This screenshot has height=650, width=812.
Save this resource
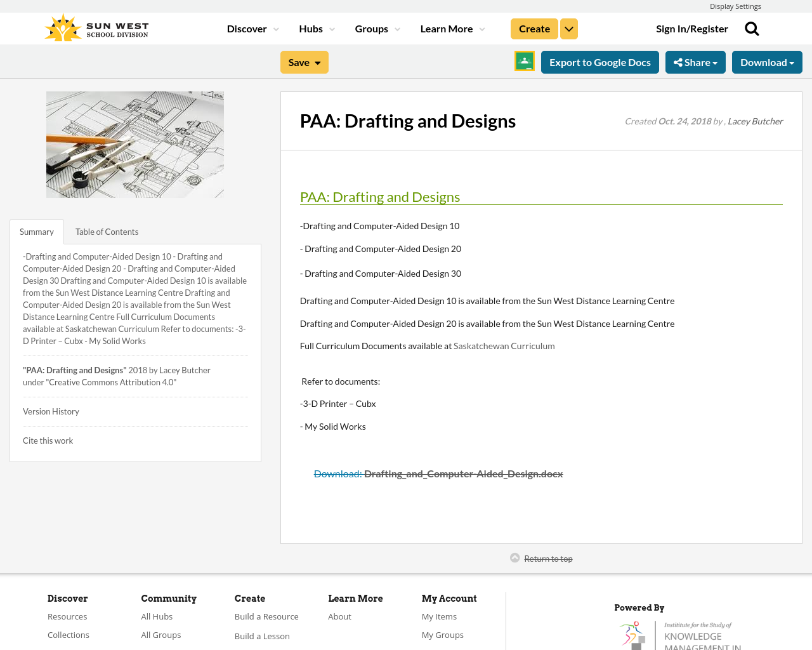tap(304, 61)
